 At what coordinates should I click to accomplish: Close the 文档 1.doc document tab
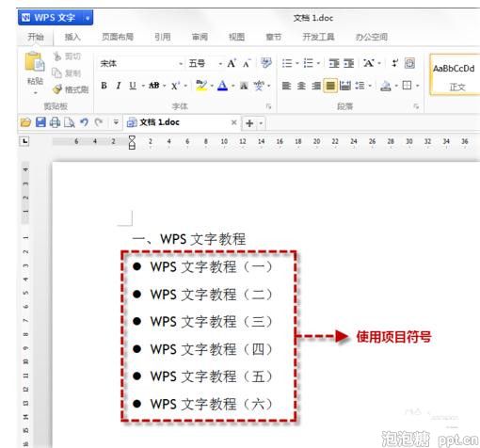click(x=233, y=122)
